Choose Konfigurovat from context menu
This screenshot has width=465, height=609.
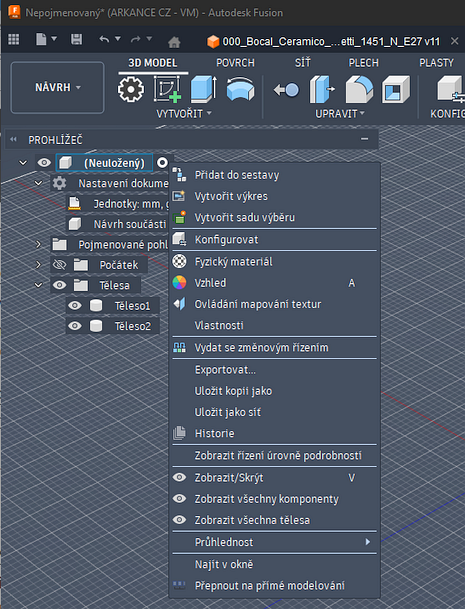[274, 240]
